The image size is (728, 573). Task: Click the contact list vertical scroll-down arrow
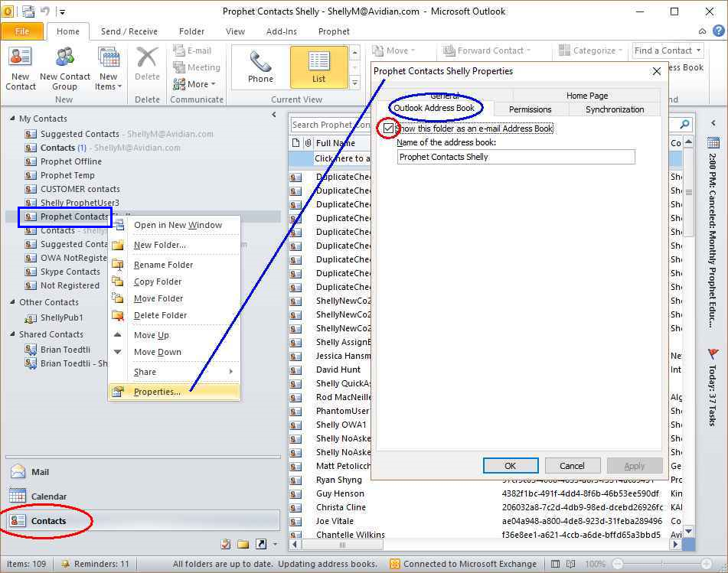688,531
